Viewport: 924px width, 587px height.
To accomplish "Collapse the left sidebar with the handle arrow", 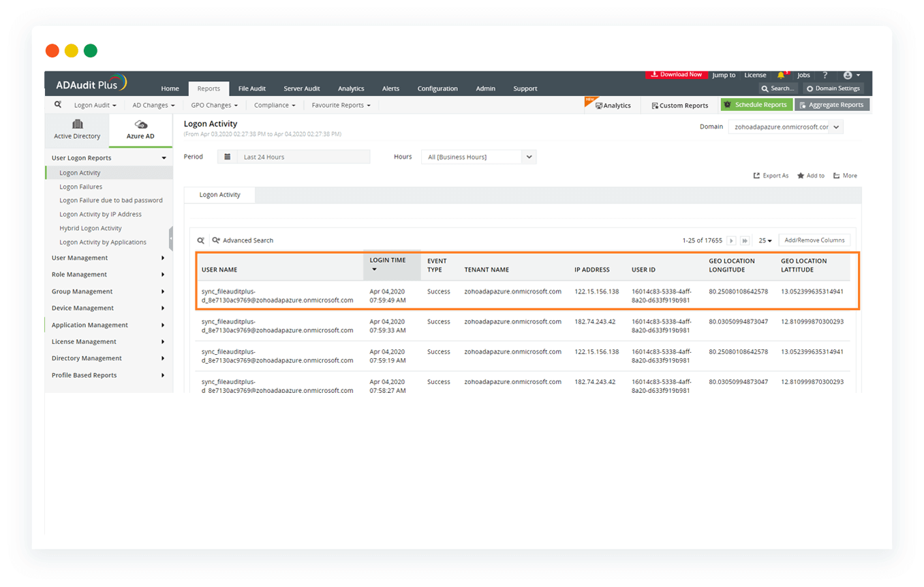I will click(170, 239).
